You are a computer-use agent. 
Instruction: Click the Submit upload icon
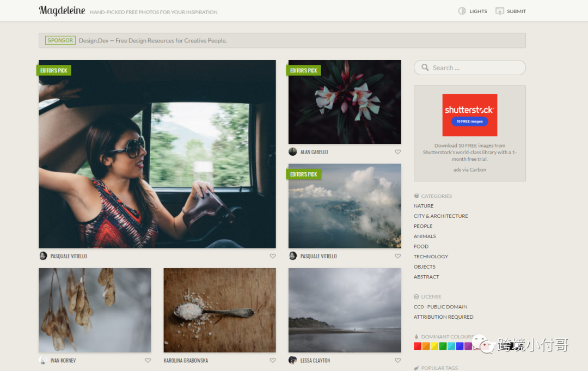(499, 11)
